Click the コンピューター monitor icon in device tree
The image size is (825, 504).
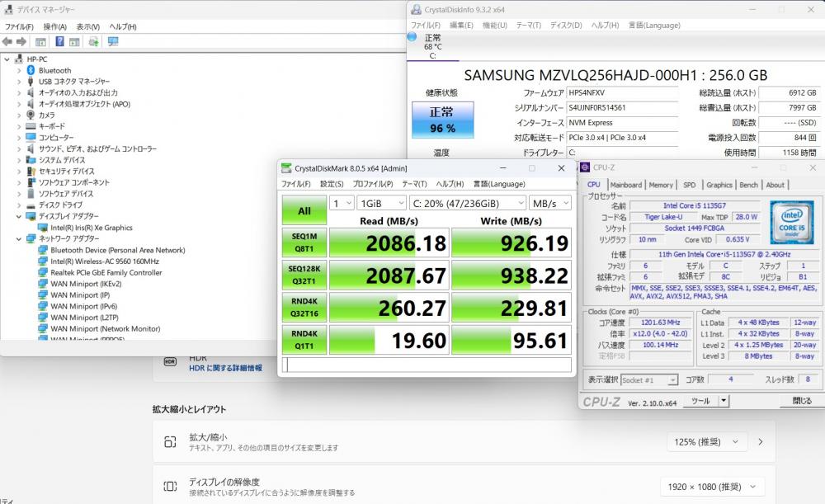[x=31, y=137]
